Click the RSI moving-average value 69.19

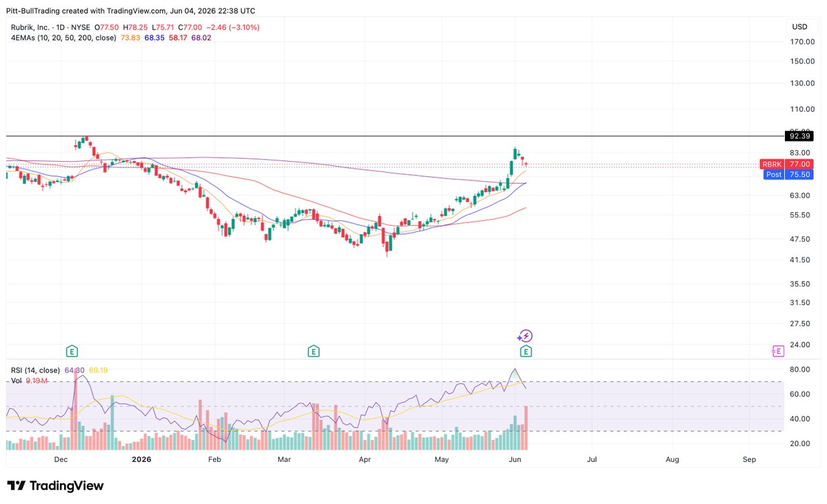[x=97, y=370]
